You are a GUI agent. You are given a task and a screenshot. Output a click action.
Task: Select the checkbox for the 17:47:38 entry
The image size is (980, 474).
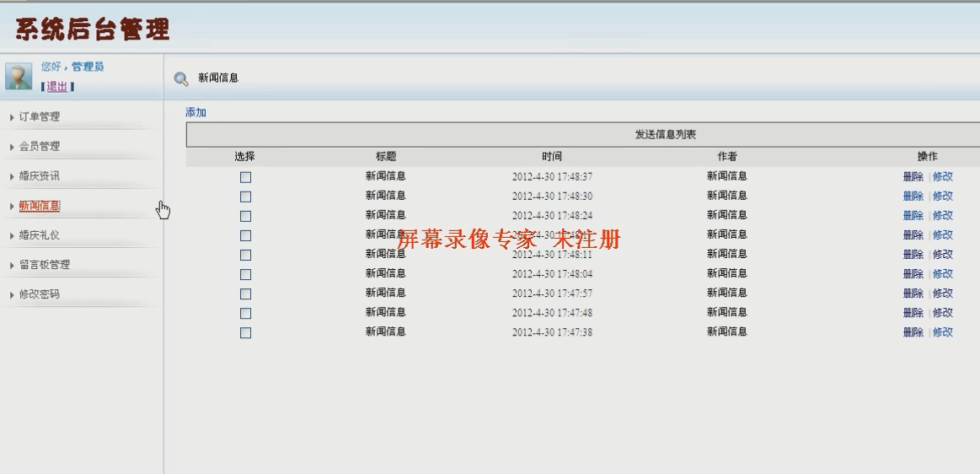point(245,332)
